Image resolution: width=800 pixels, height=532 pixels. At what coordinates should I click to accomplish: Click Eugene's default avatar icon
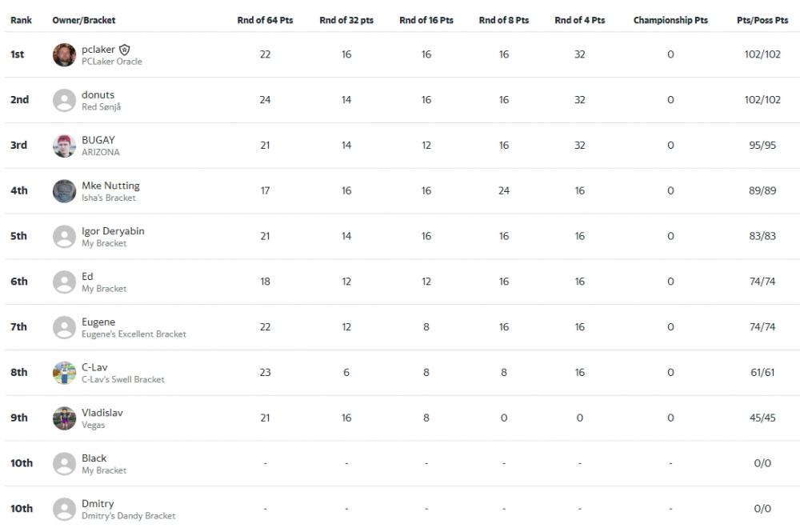click(64, 327)
